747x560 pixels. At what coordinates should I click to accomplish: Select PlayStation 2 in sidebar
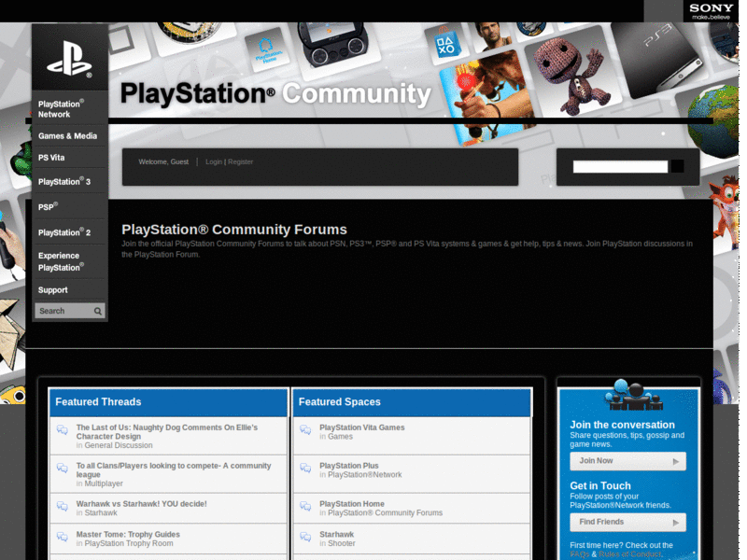click(x=64, y=232)
